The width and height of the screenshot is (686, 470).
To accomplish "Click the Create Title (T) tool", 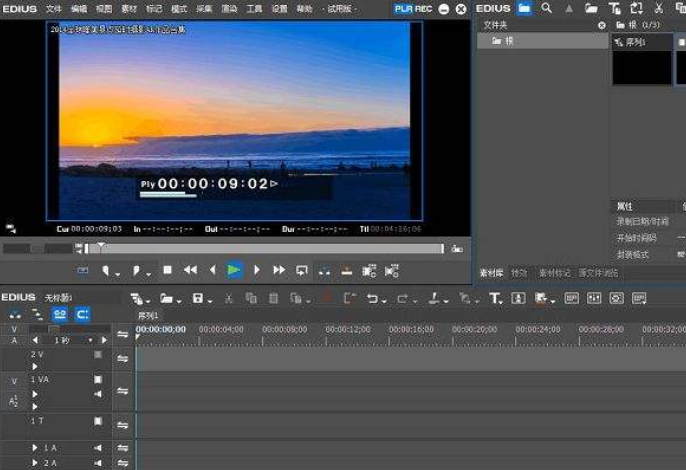I will pyautogui.click(x=495, y=298).
